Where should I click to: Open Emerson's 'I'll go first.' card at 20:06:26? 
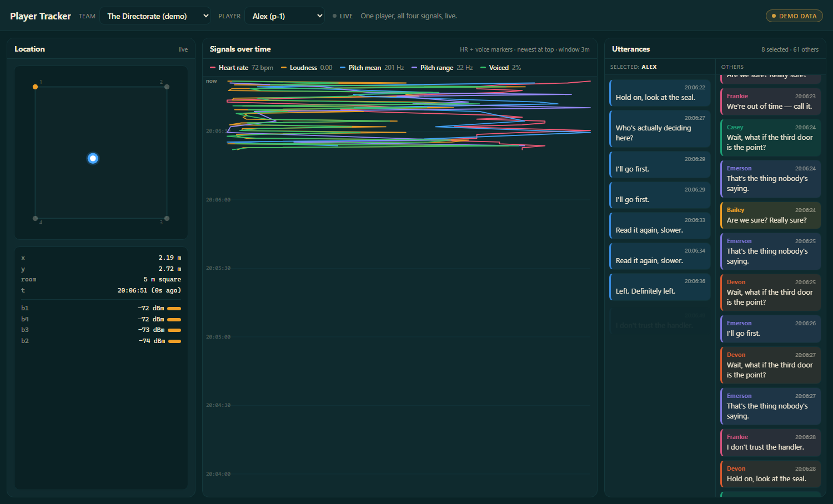pos(770,329)
